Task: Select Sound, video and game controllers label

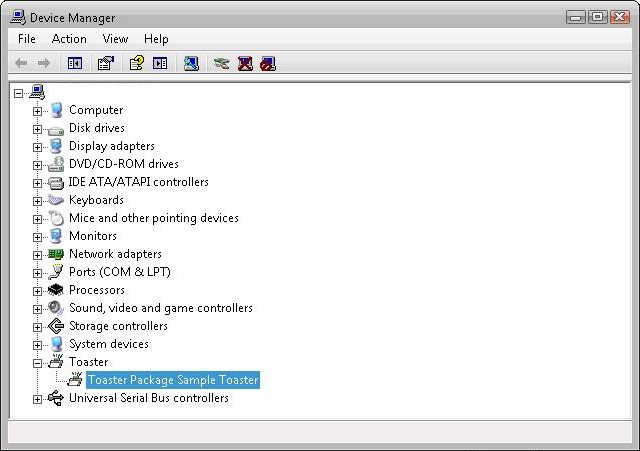Action: (161, 308)
